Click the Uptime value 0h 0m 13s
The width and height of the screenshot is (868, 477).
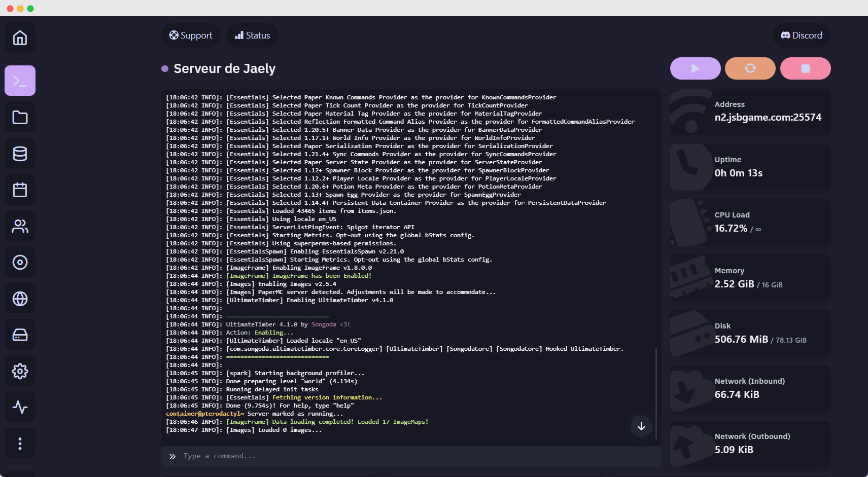point(738,173)
